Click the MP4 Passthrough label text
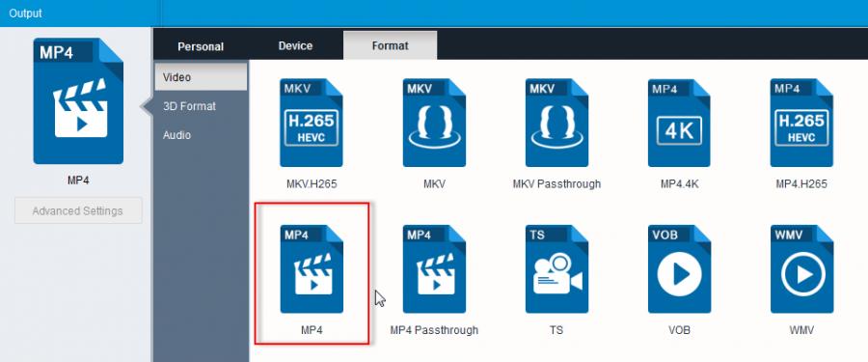Screen dimensions: 868x362 [434, 330]
